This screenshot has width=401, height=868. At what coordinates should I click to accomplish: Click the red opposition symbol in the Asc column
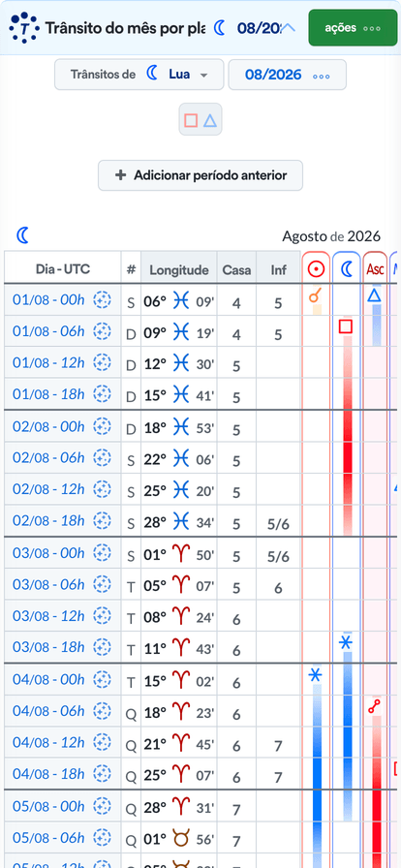(x=375, y=706)
